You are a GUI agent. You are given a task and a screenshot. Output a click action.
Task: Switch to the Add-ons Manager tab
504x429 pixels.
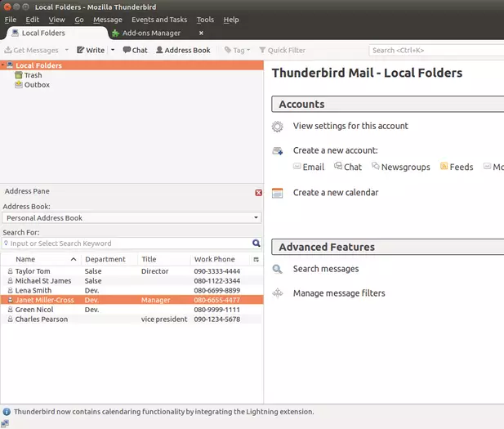click(150, 34)
